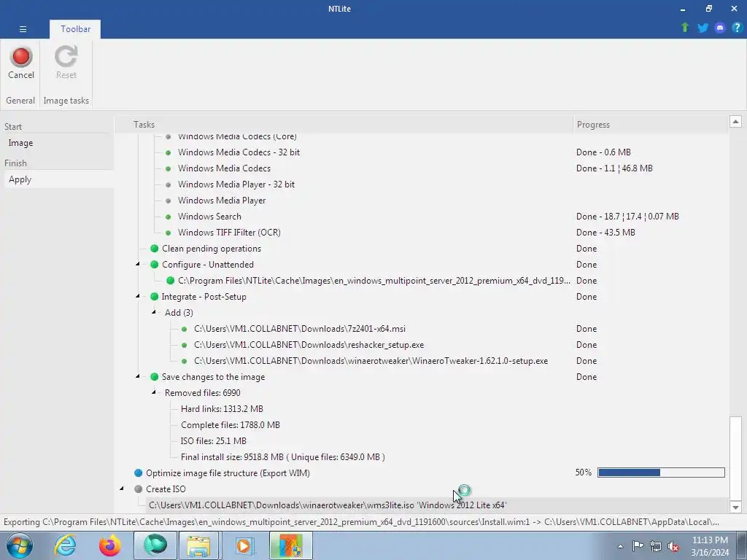Collapse the Removed files: 6990 node

click(x=154, y=392)
